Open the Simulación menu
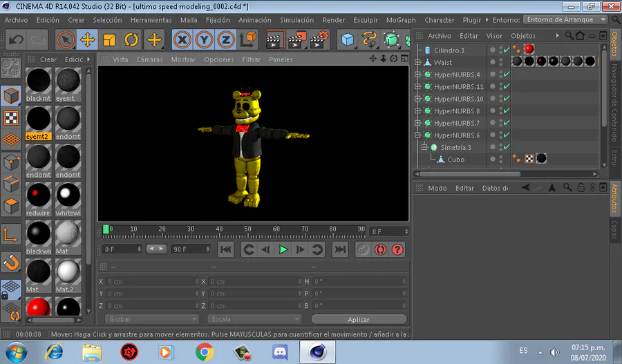Screen dimensions: 622x364 click(296, 20)
